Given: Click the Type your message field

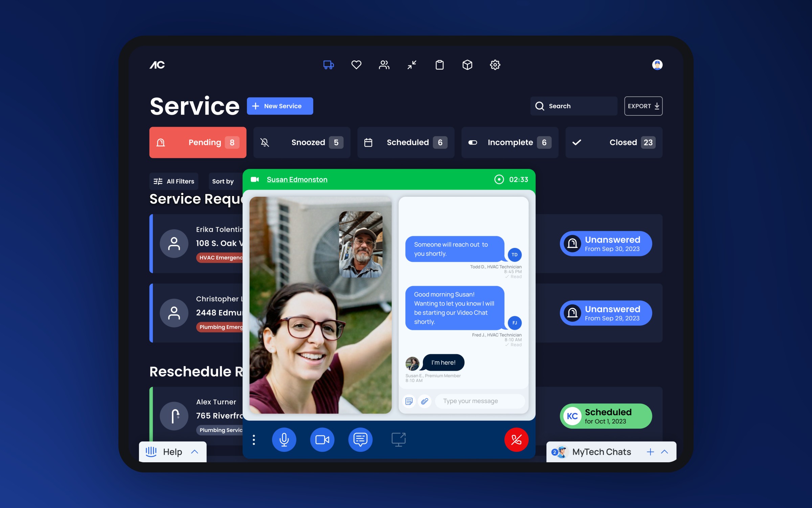Looking at the screenshot, I should (x=480, y=401).
